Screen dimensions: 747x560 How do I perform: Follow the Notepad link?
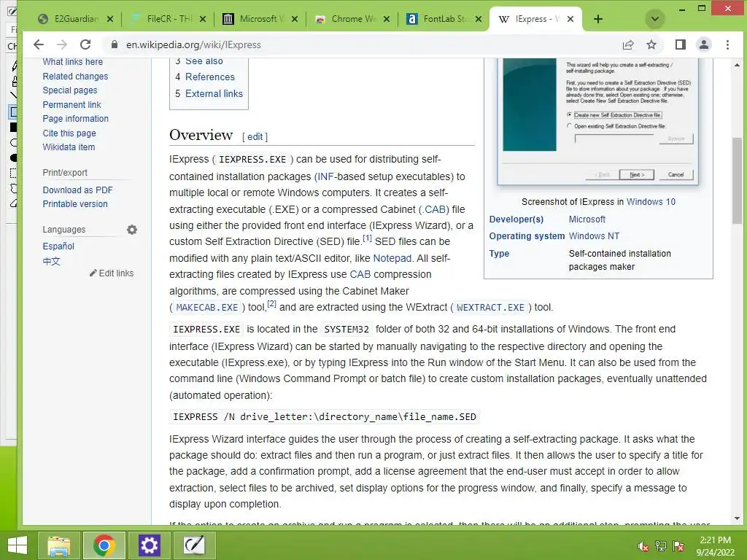pyautogui.click(x=392, y=258)
